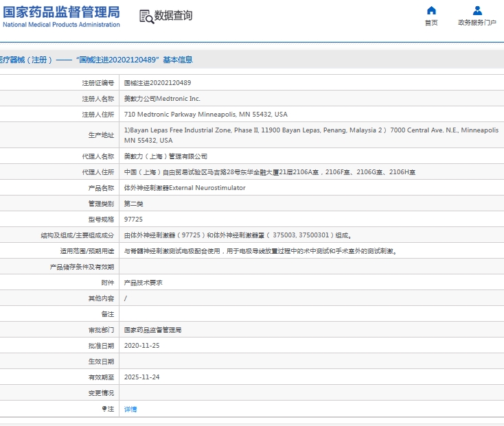Click the 附件 row label

coord(108,283)
